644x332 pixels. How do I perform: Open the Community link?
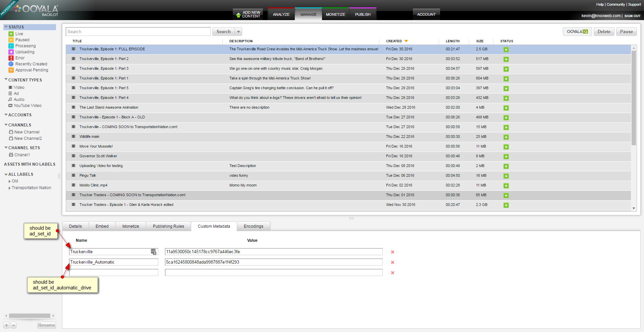616,4
